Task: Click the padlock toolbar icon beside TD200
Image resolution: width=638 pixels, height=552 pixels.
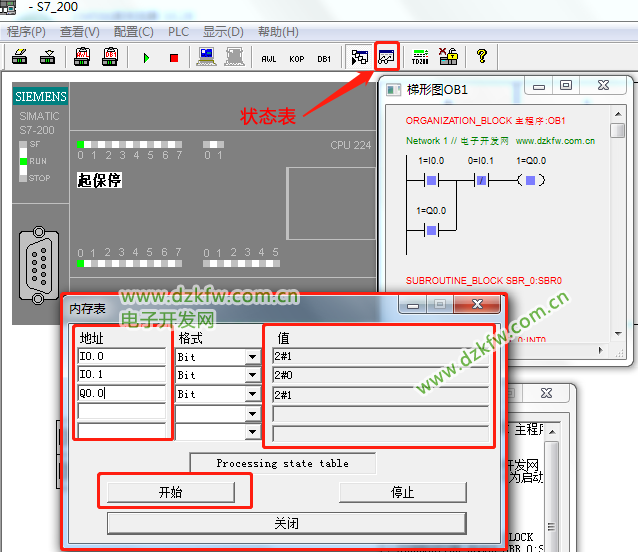Action: 449,57
